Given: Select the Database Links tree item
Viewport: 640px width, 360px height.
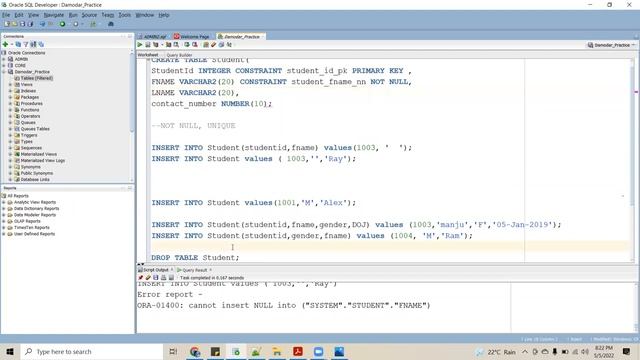Looking at the screenshot, I should [x=35, y=180].
